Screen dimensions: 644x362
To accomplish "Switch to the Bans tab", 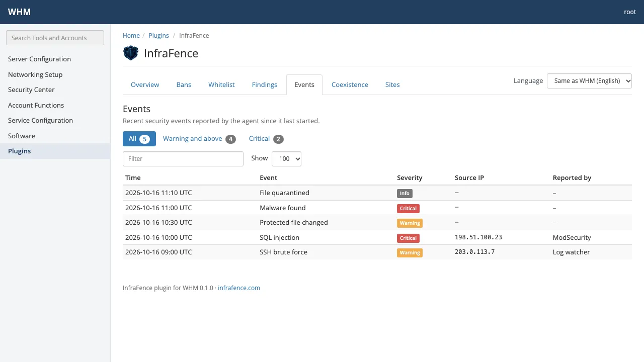I will click(x=184, y=85).
